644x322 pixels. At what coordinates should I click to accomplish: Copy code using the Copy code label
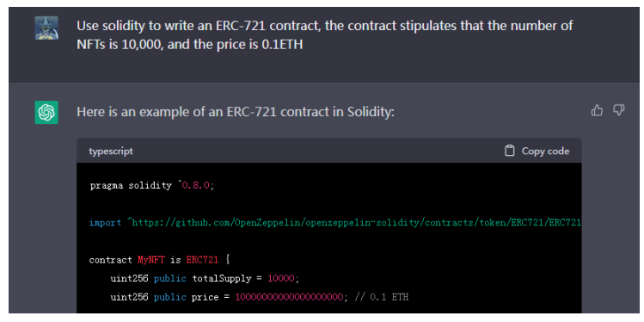tap(545, 151)
